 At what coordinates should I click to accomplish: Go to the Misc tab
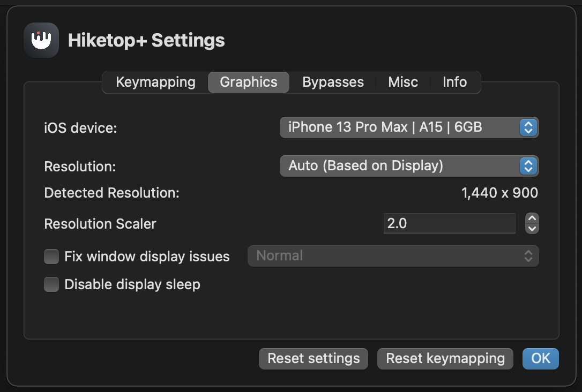pyautogui.click(x=403, y=82)
